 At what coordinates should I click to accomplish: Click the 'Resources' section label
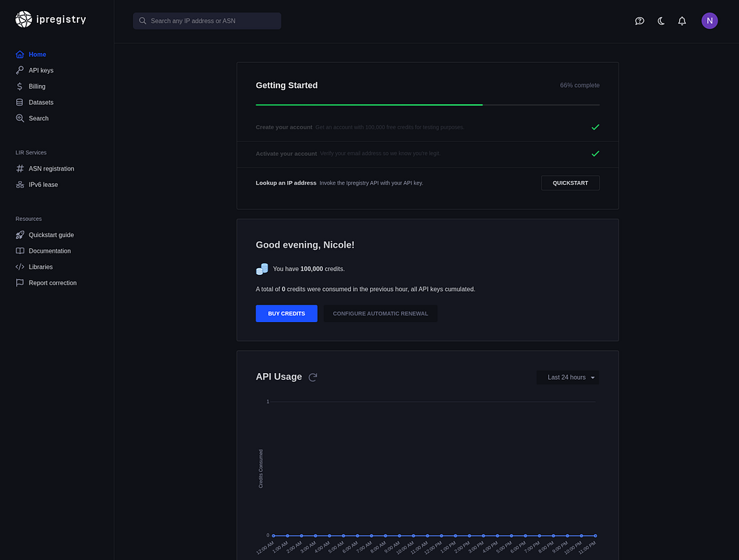click(x=29, y=219)
